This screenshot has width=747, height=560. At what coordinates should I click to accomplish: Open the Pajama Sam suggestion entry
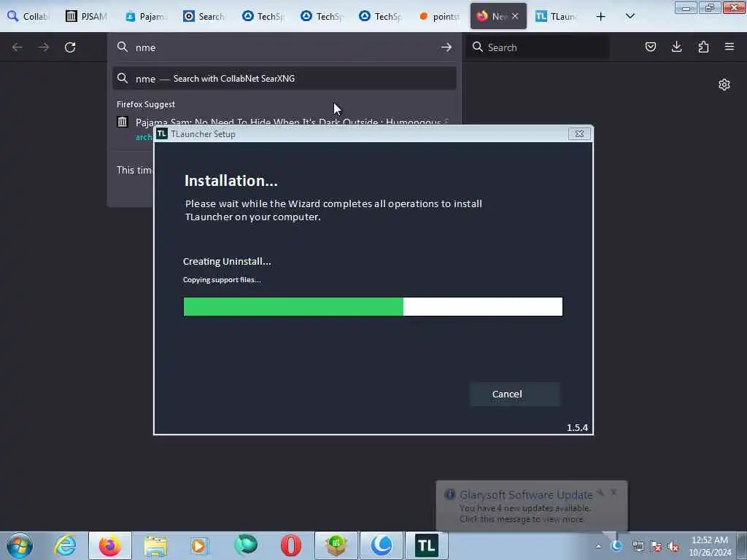(x=285, y=122)
